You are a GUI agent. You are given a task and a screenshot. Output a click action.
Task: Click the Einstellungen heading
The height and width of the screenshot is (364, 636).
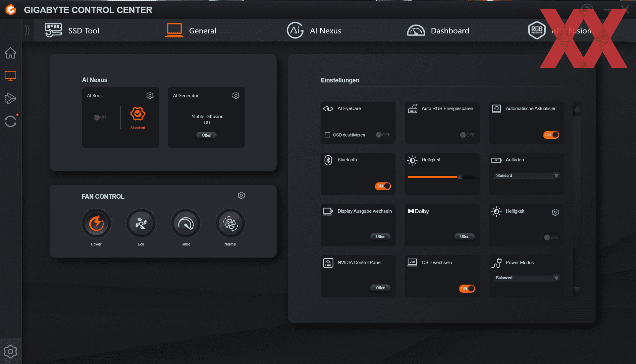pyautogui.click(x=340, y=80)
